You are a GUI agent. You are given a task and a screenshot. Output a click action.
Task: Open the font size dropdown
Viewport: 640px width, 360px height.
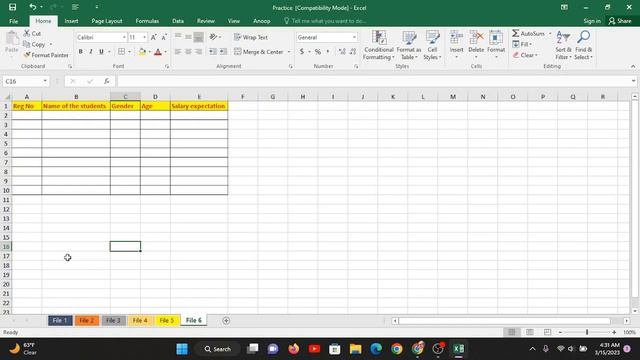pyautogui.click(x=144, y=37)
